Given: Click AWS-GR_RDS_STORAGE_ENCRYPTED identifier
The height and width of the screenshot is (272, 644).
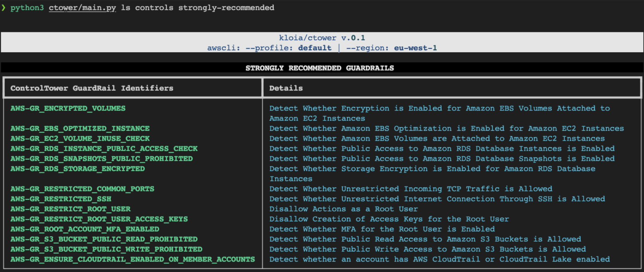Looking at the screenshot, I should point(77,169).
